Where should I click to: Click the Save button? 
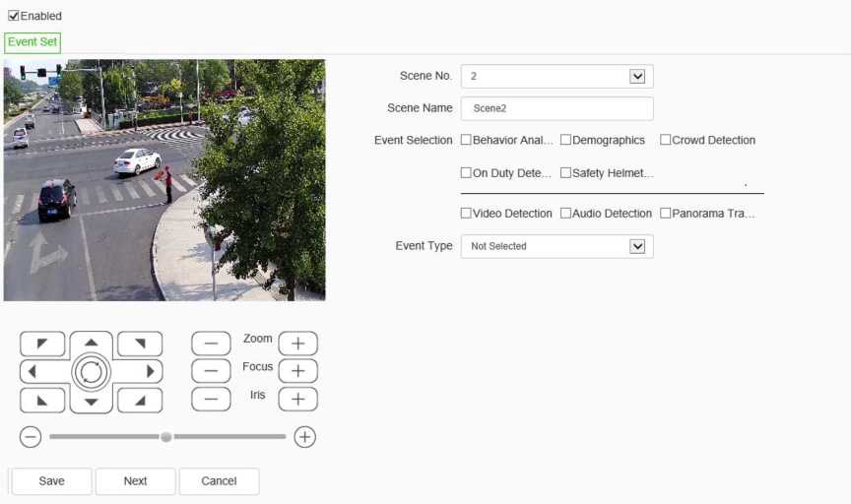[51, 481]
